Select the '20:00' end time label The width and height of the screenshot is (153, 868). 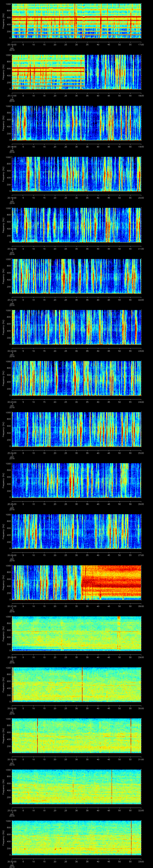(x=141, y=197)
